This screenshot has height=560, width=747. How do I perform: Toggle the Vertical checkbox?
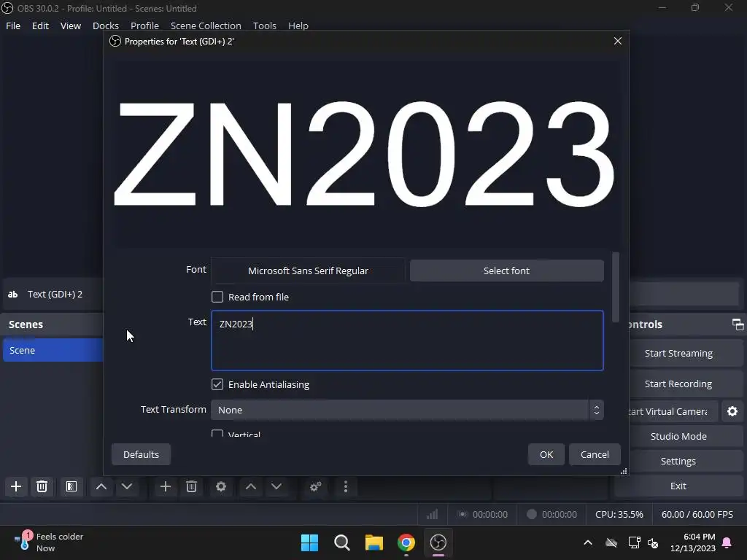(x=217, y=434)
